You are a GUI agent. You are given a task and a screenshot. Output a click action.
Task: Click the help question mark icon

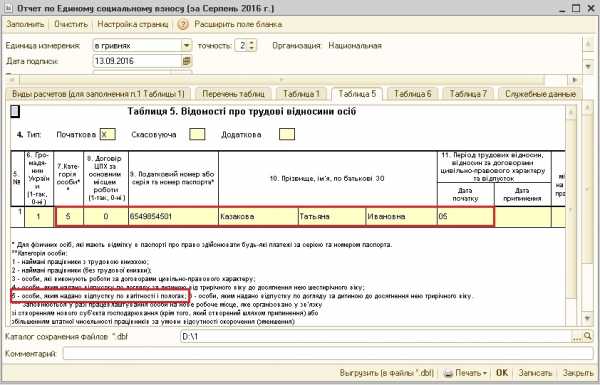pos(183,24)
